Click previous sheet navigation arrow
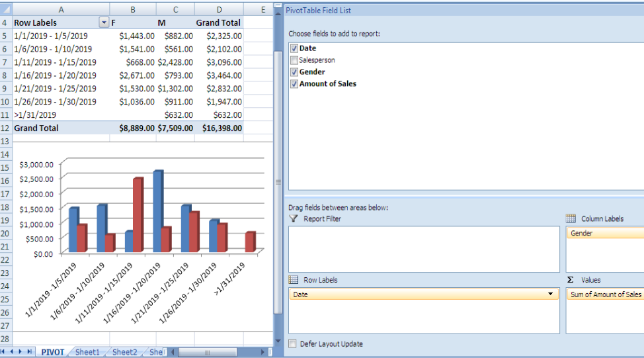The height and width of the screenshot is (358, 644). [11, 352]
